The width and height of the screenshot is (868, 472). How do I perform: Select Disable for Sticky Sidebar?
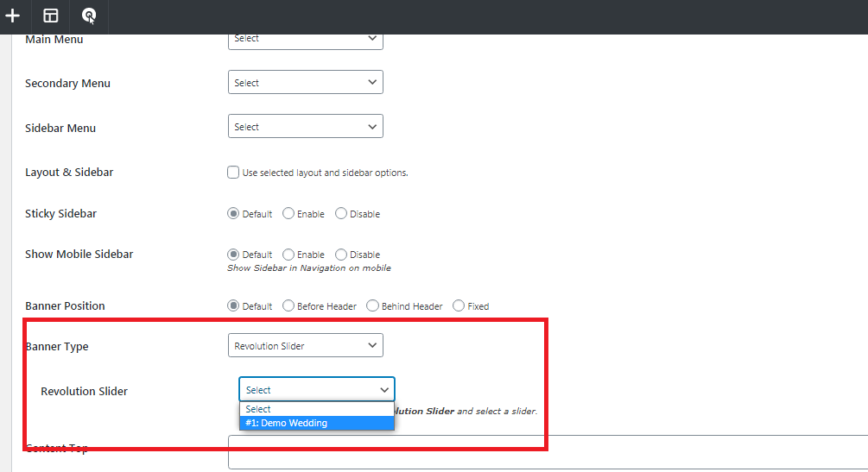click(x=341, y=214)
